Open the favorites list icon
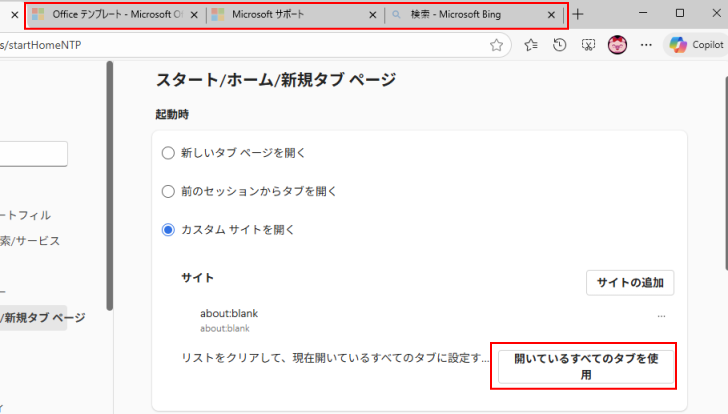The image size is (728, 414). (x=531, y=45)
